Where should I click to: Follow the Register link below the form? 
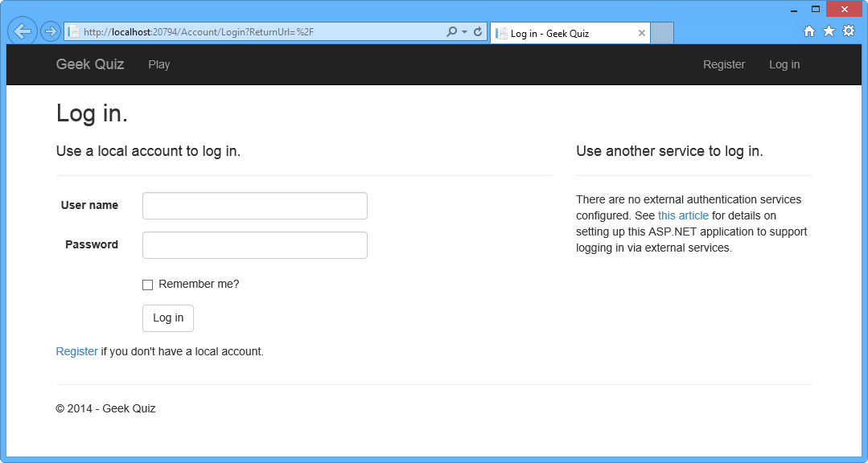point(76,351)
